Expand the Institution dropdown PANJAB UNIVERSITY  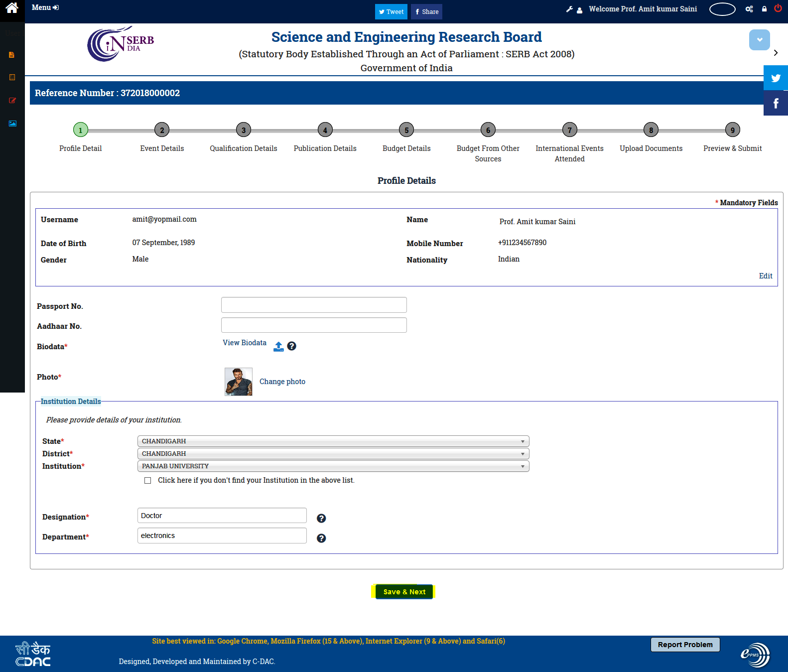tap(333, 466)
